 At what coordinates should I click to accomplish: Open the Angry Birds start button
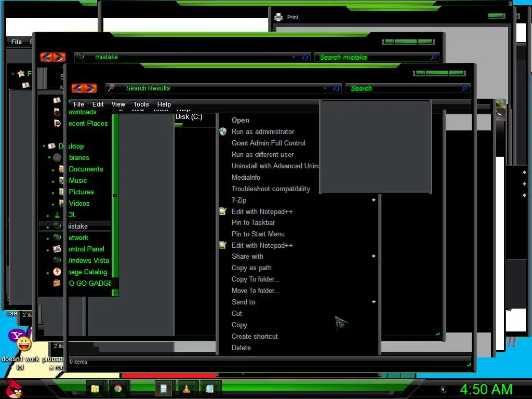click(14, 389)
